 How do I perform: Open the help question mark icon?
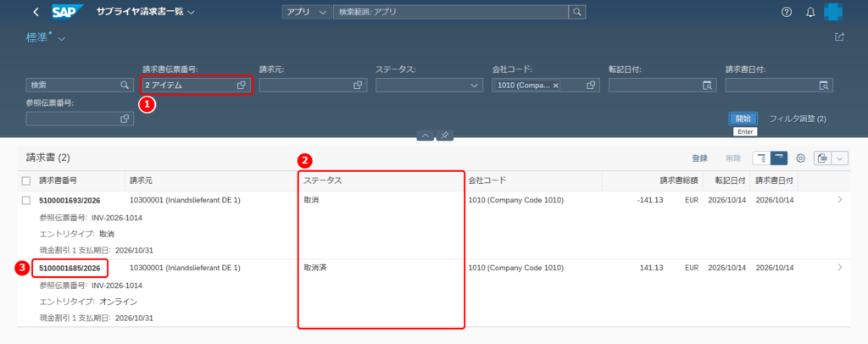coord(786,12)
